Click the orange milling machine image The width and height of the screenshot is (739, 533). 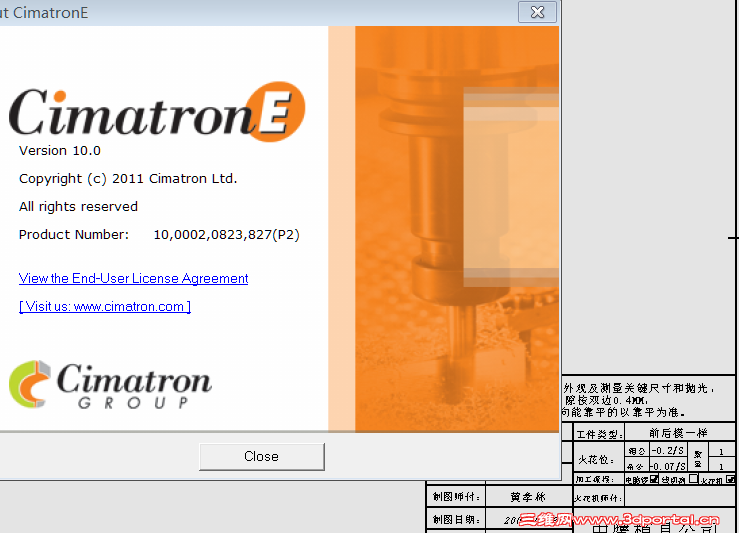click(x=457, y=229)
